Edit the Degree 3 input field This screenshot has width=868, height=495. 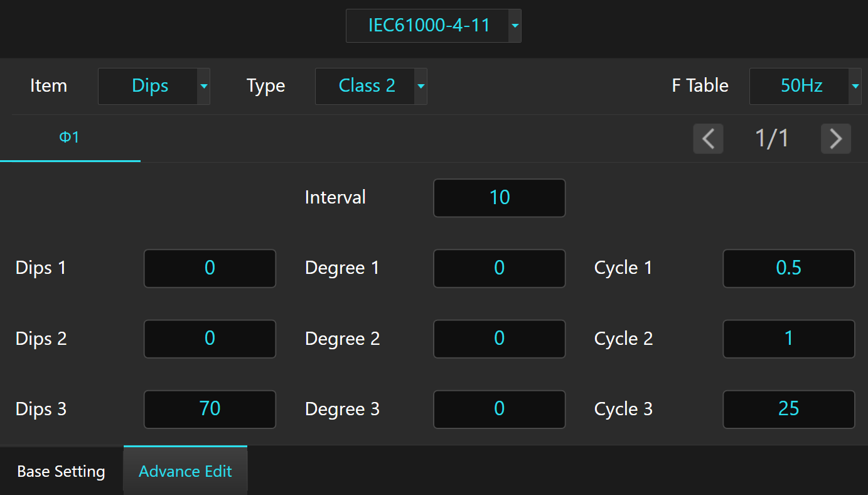click(x=499, y=409)
